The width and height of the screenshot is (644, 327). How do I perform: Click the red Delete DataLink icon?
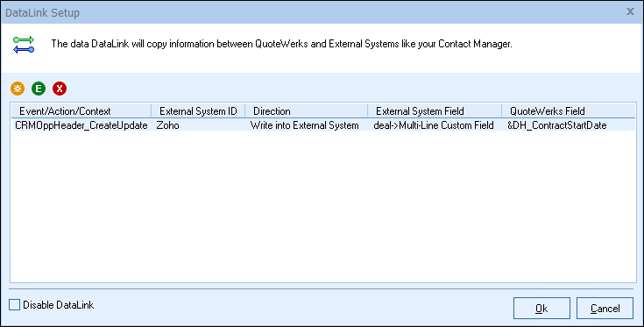pyautogui.click(x=60, y=89)
